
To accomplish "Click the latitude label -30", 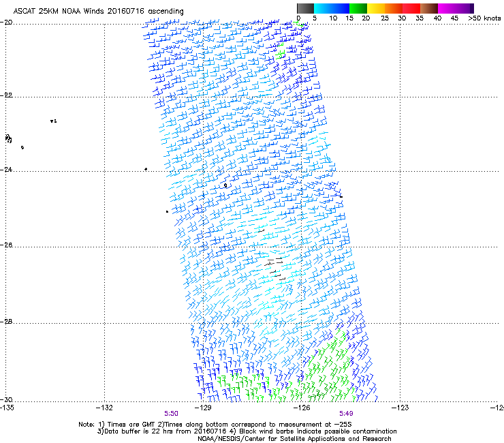I will 6,400.
